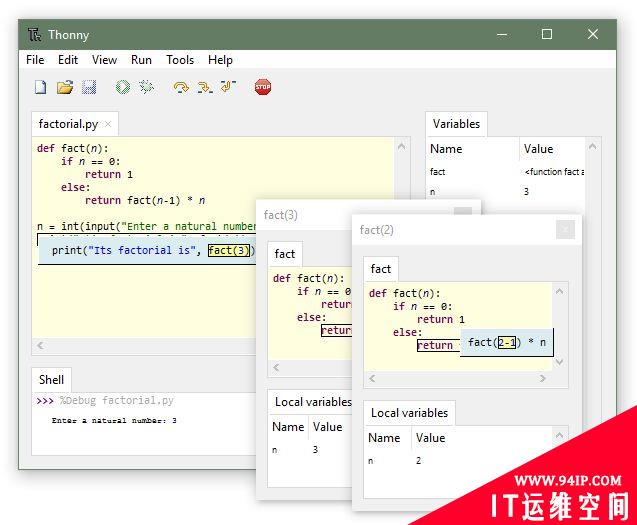637x525 pixels.
Task: Click the Save file floppy icon
Action: coord(89,87)
